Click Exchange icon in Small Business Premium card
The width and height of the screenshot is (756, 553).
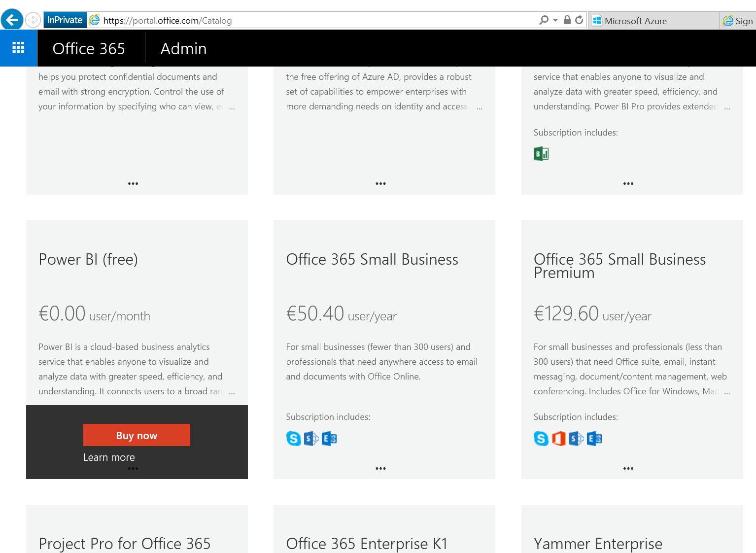point(594,438)
